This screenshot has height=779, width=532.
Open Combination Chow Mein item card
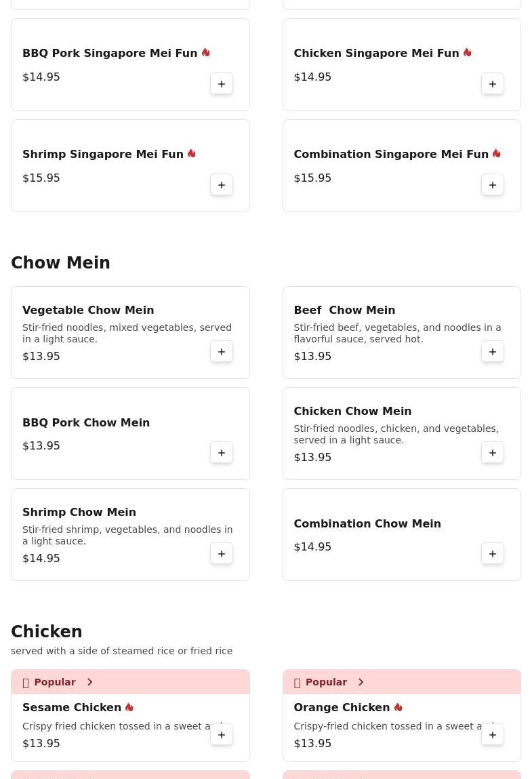point(402,534)
